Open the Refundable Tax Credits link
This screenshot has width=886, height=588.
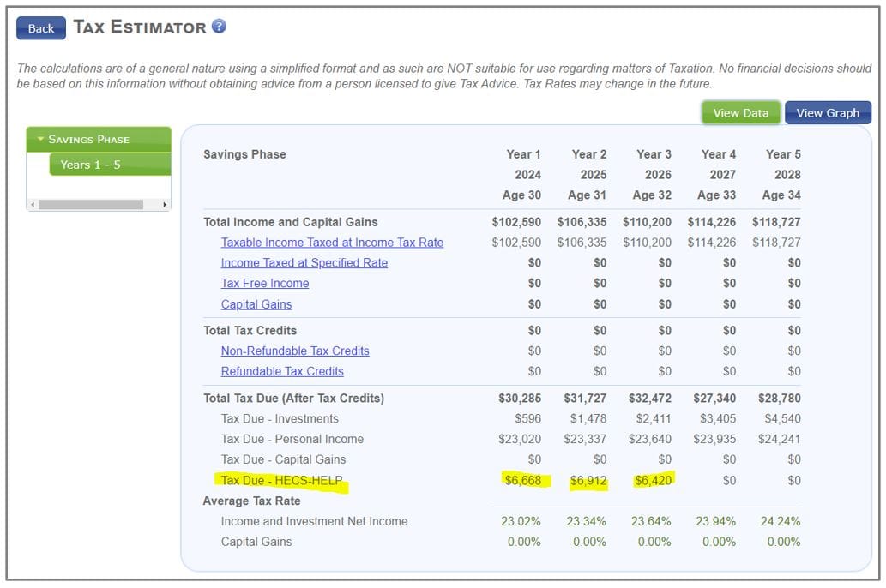click(281, 371)
